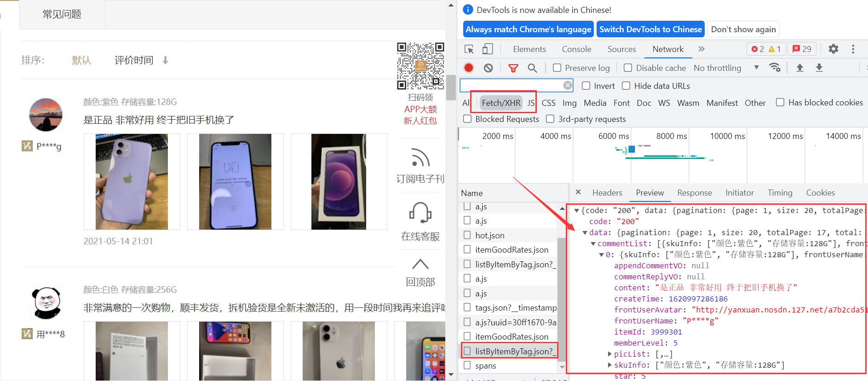Clear the network log
Image resolution: width=868 pixels, height=381 pixels.
pyautogui.click(x=489, y=68)
